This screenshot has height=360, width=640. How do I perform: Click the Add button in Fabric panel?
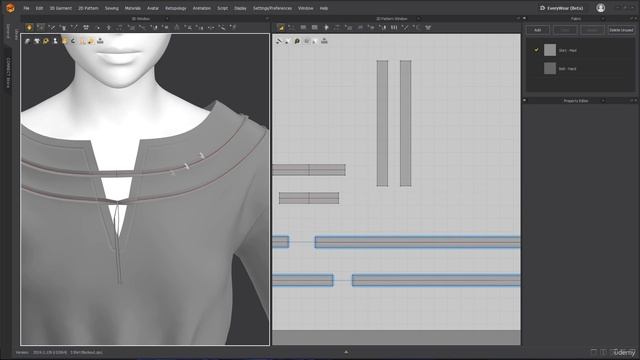pos(538,30)
